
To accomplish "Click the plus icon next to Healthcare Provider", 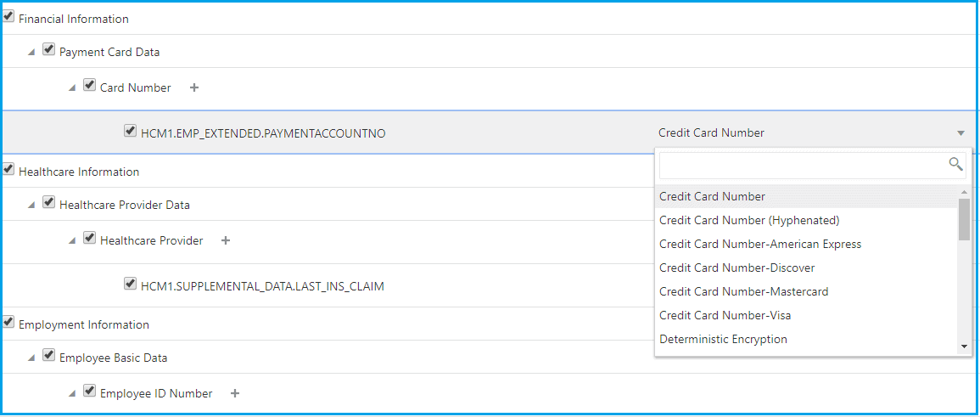I will tap(226, 240).
